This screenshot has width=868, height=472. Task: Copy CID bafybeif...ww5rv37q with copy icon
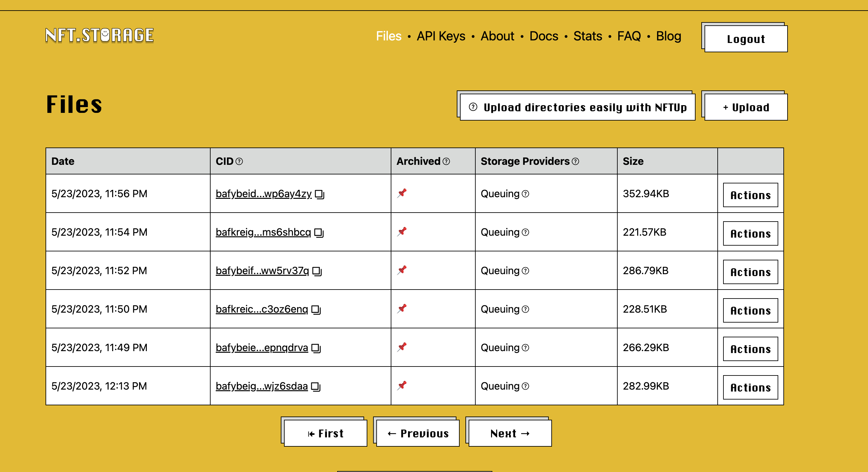pyautogui.click(x=317, y=271)
